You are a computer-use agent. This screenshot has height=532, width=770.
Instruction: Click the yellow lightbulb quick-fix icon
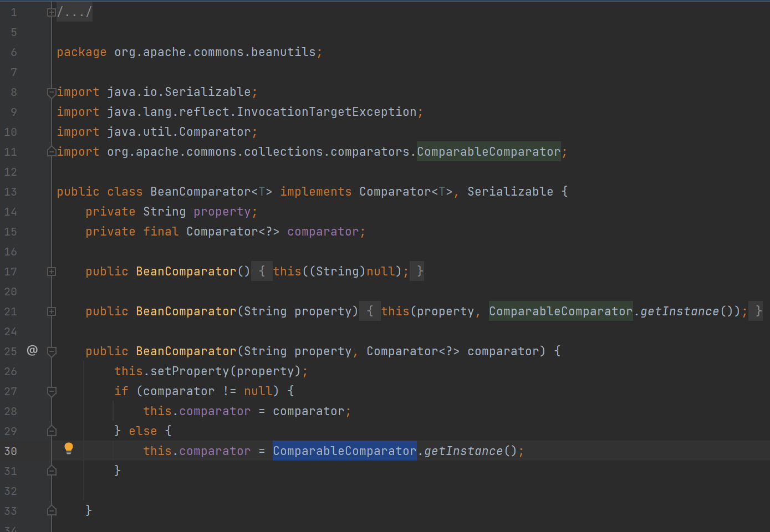pos(69,449)
